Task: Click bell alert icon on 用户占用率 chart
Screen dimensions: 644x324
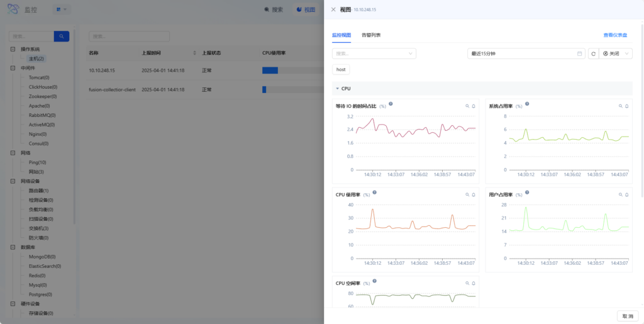Action: pos(627,194)
